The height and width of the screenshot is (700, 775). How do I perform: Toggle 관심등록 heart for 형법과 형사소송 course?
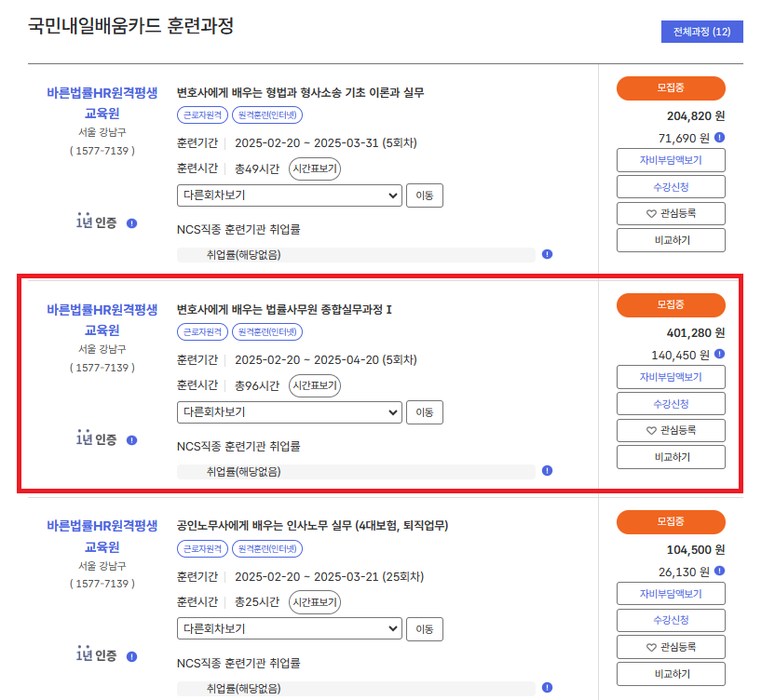671,213
